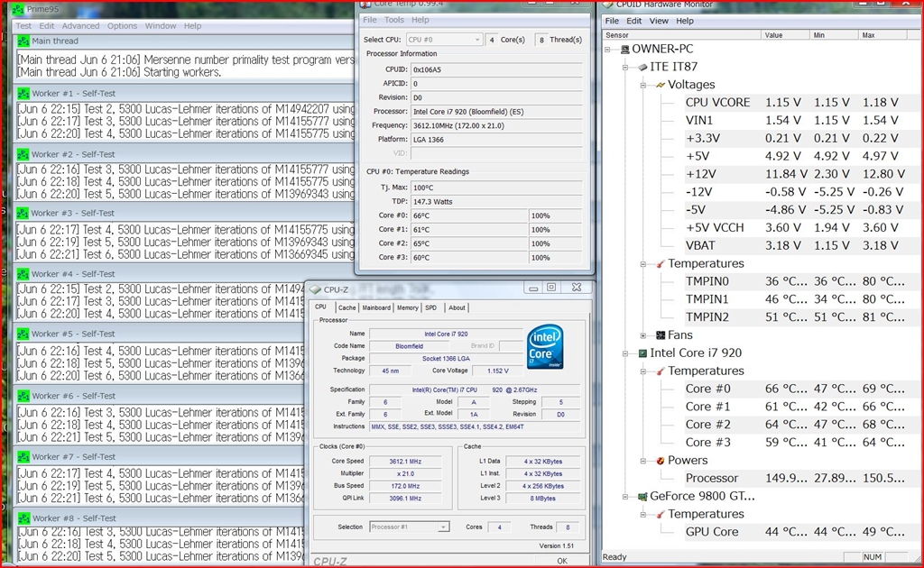Viewport: 924px width, 568px height.
Task: Switch to the About tab in CPU-Z
Action: 457,307
